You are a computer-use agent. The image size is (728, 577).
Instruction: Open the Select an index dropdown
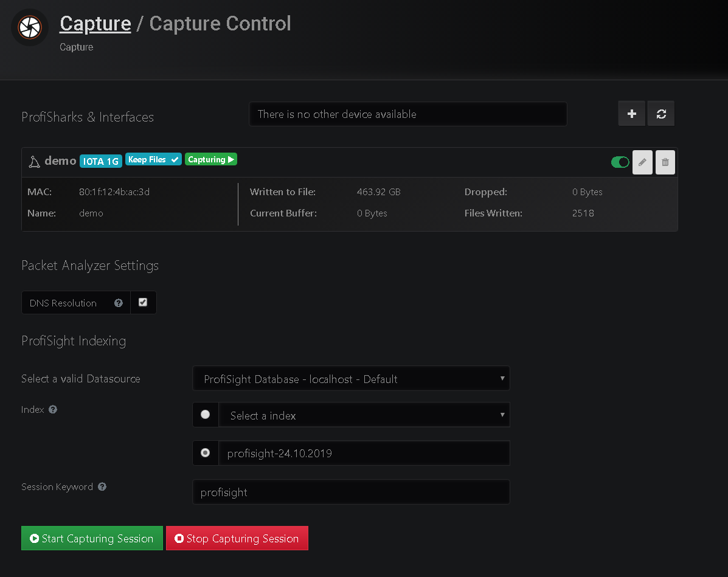coord(364,415)
